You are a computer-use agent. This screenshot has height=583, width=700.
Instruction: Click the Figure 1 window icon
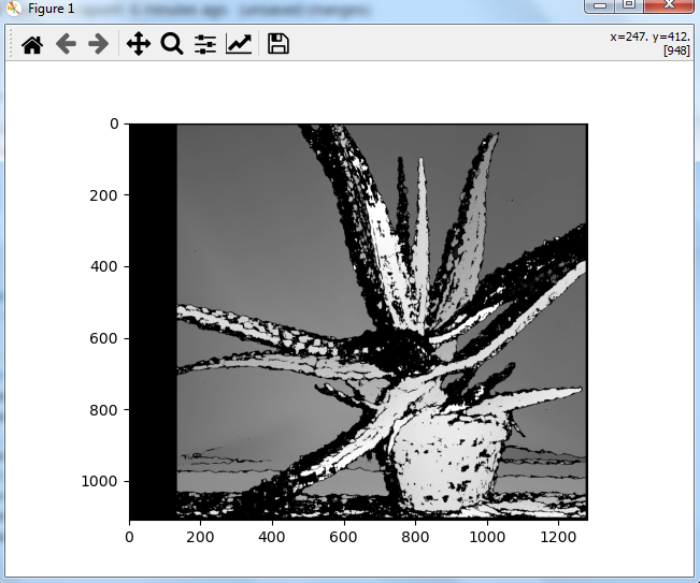coord(13,8)
